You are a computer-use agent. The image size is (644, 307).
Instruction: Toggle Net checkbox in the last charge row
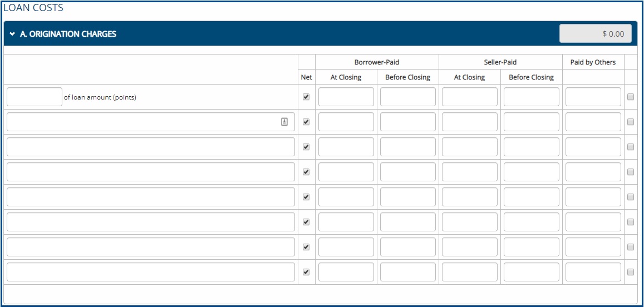tap(306, 272)
